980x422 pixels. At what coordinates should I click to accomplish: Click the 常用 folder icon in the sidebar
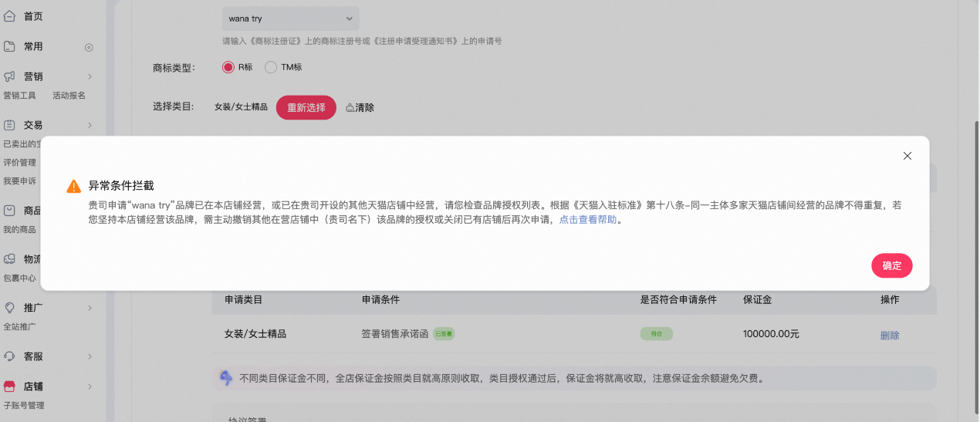9,46
